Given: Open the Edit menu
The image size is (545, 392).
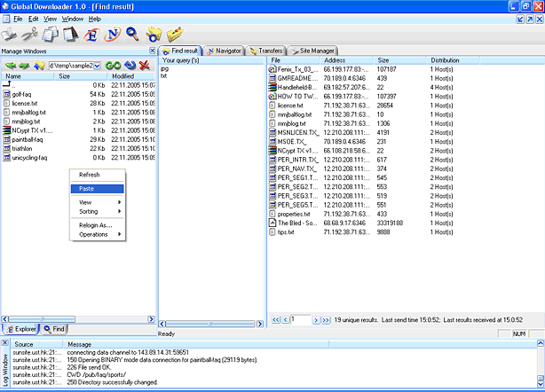Looking at the screenshot, I should coord(34,19).
